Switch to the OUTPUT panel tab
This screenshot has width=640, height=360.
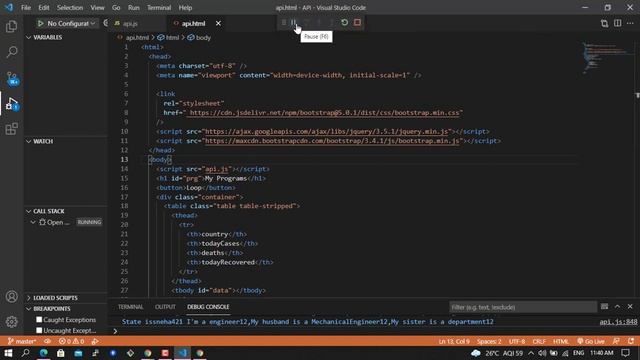pyautogui.click(x=165, y=307)
